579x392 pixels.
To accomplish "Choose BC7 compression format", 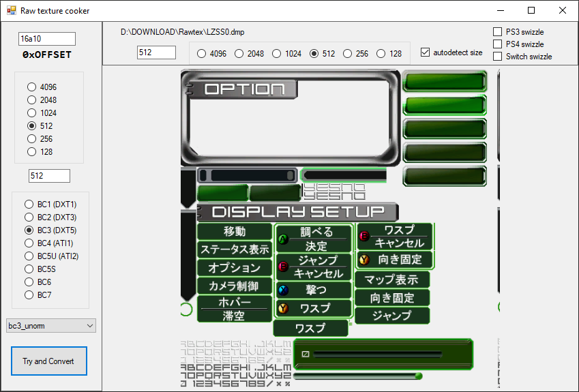I will pos(29,295).
